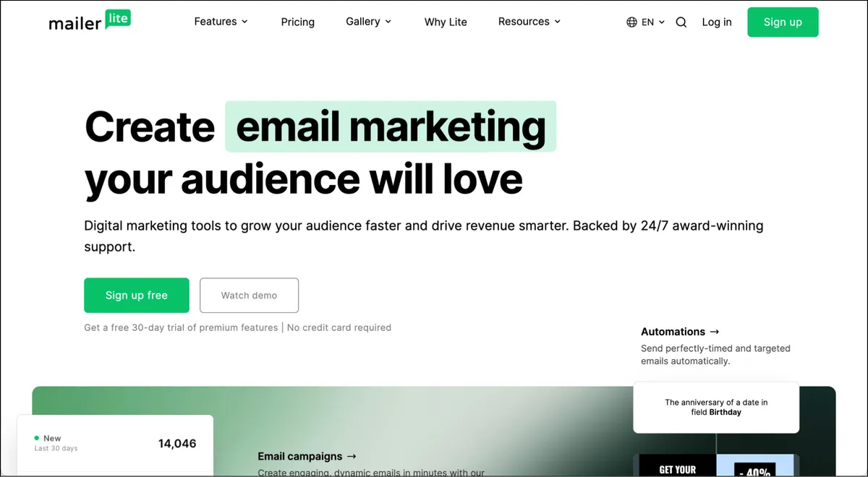Click the Digital marketing tools paragraph
868x477 pixels.
coord(423,236)
